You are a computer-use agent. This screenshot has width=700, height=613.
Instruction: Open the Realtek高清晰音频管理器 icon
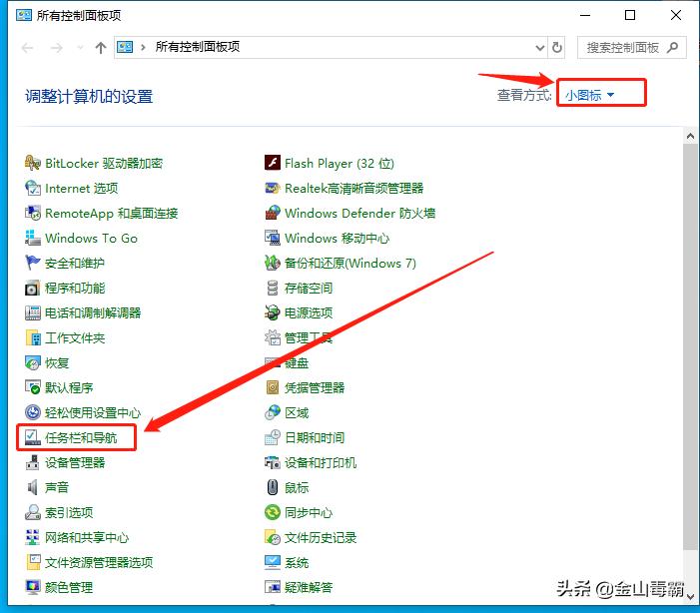(273, 189)
